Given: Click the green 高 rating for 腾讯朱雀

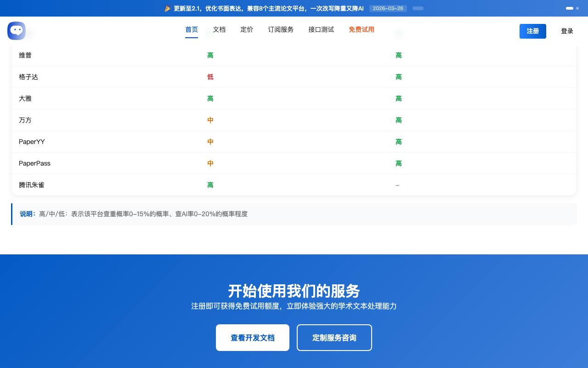Looking at the screenshot, I should [x=210, y=185].
